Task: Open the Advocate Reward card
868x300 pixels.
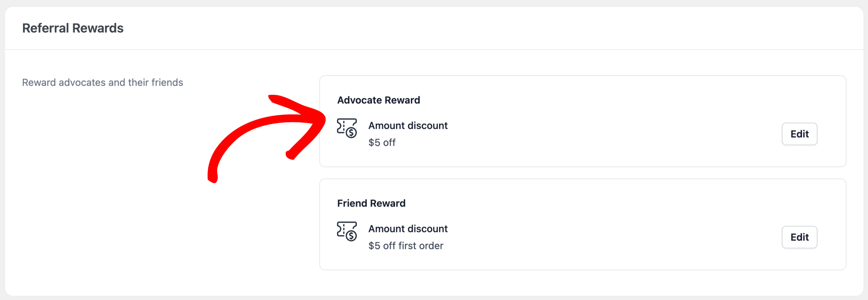Action: 583,120
